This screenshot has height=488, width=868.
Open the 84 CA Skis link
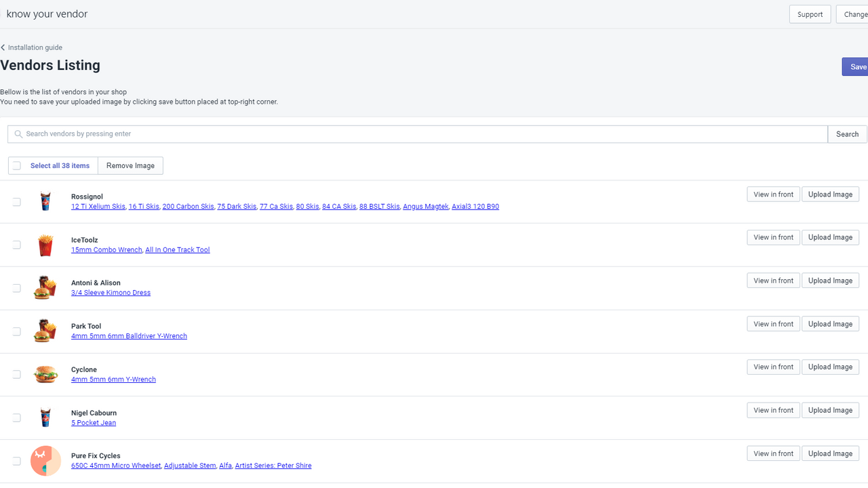[x=339, y=207]
